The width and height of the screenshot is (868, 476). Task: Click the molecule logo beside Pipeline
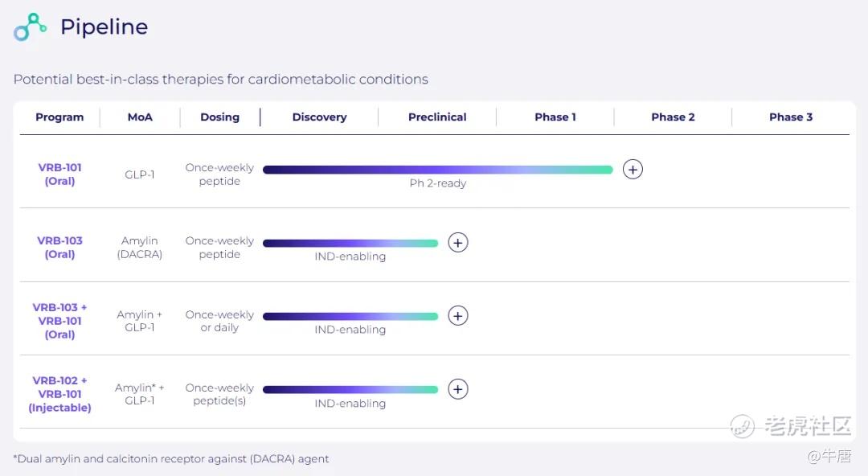click(31, 27)
